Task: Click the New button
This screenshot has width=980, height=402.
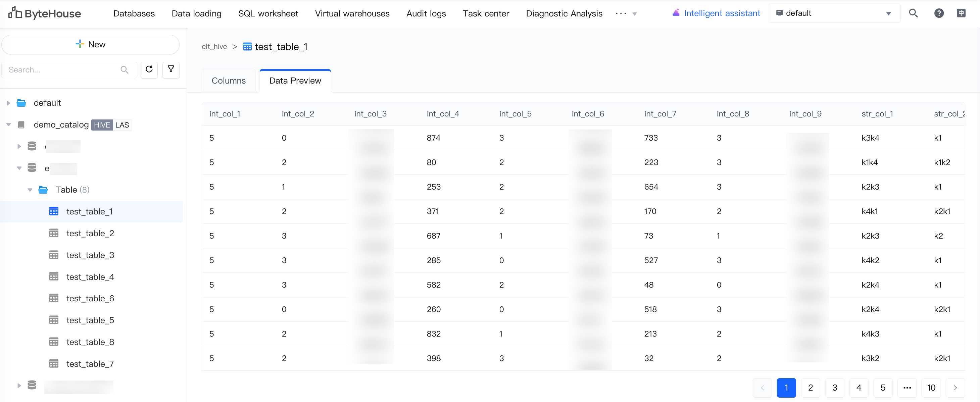Action: point(91,45)
